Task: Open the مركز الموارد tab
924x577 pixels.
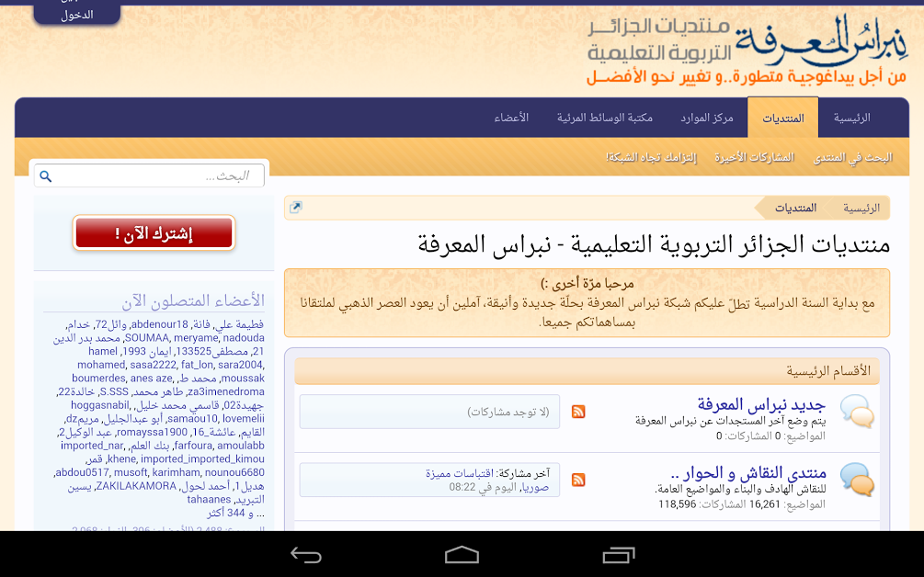Action: pyautogui.click(x=706, y=118)
